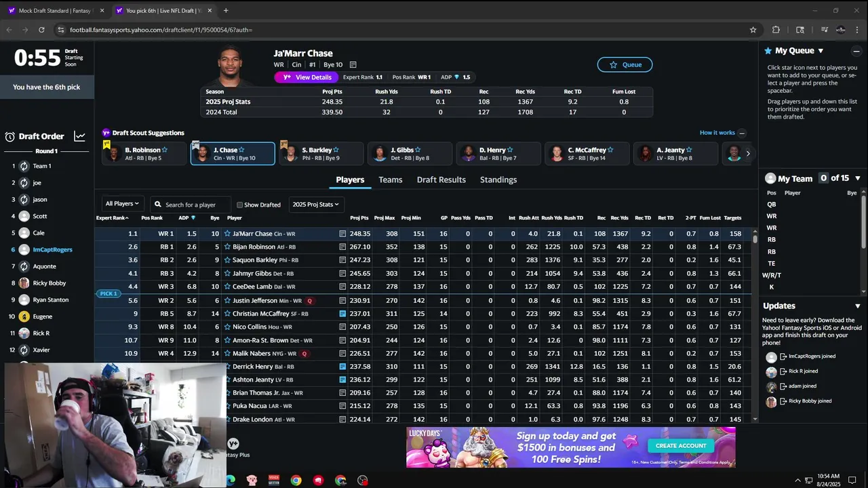Sort by the ADP column header

click(186, 218)
